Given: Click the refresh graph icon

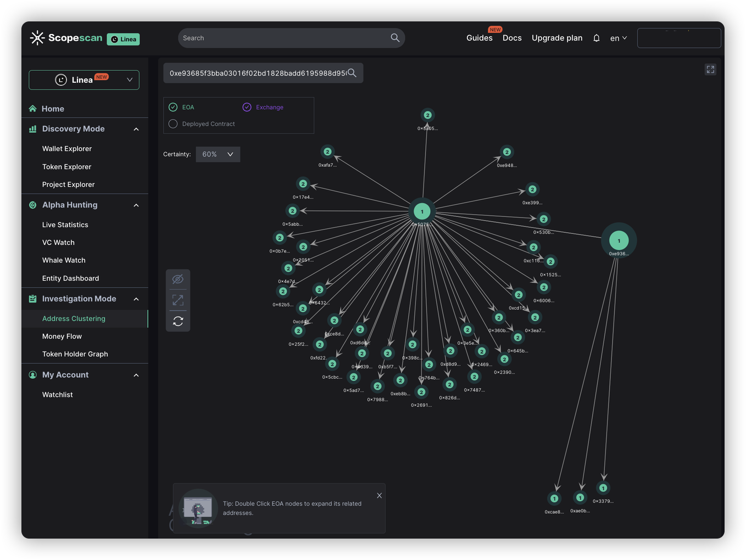Looking at the screenshot, I should [x=178, y=321].
